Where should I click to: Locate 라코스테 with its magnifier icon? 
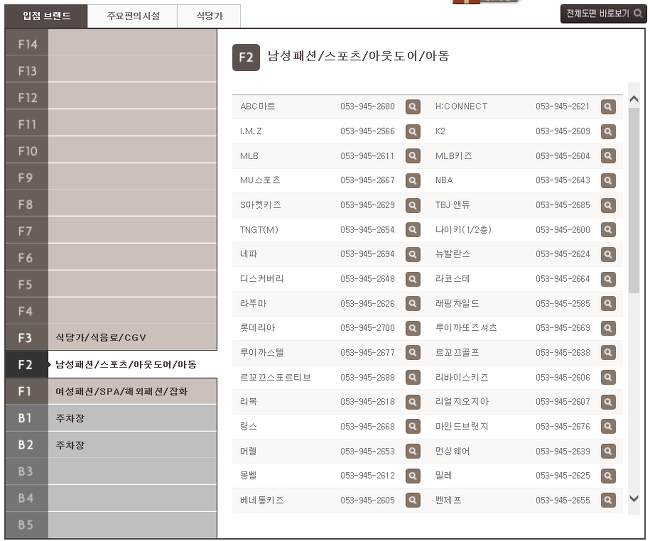click(x=608, y=279)
